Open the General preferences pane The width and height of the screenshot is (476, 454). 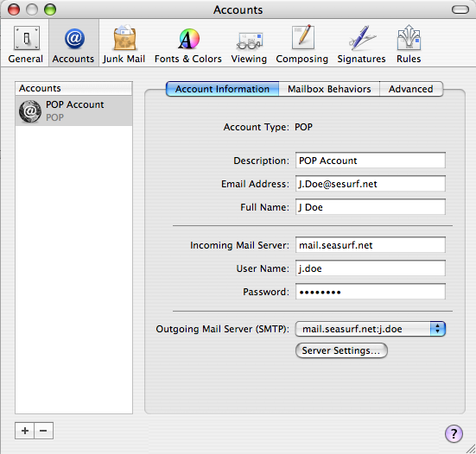click(26, 44)
